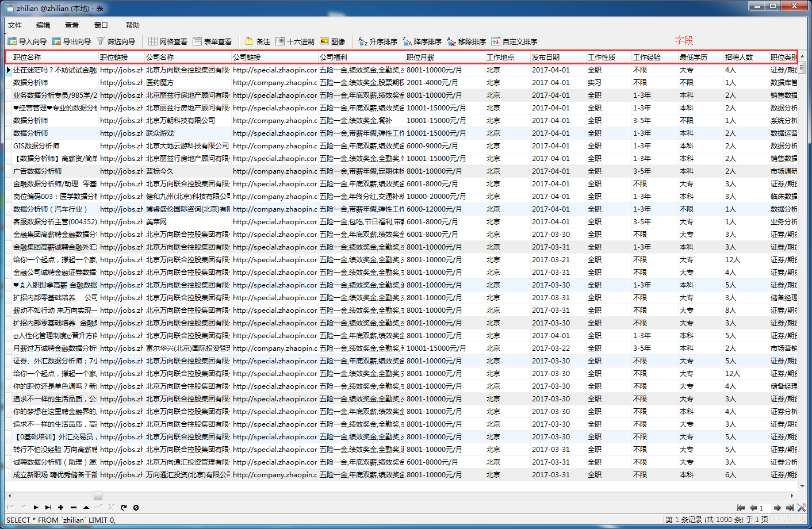Open 自定义排序 custom sort dialog
Screen dimensions: 812x529
click(x=514, y=41)
